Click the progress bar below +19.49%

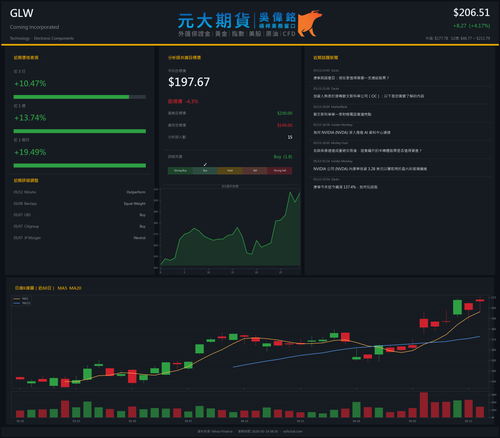(x=80, y=165)
